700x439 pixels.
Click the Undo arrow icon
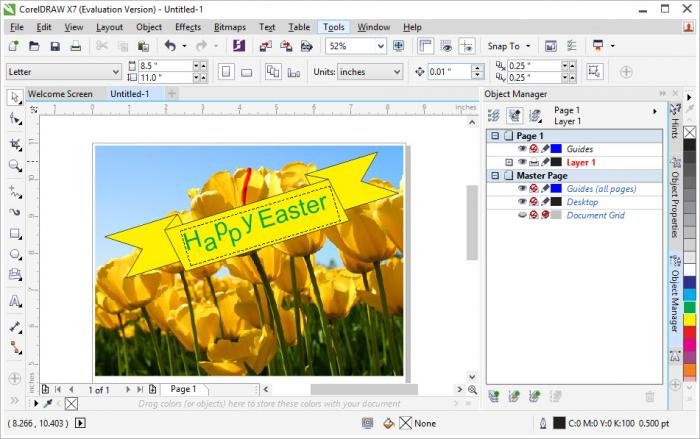click(170, 46)
